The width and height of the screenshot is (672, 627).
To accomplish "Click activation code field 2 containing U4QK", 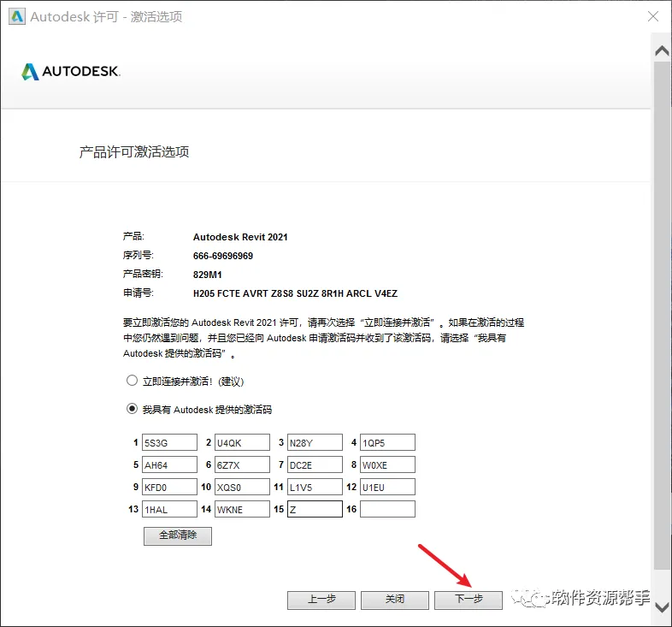I will 242,442.
